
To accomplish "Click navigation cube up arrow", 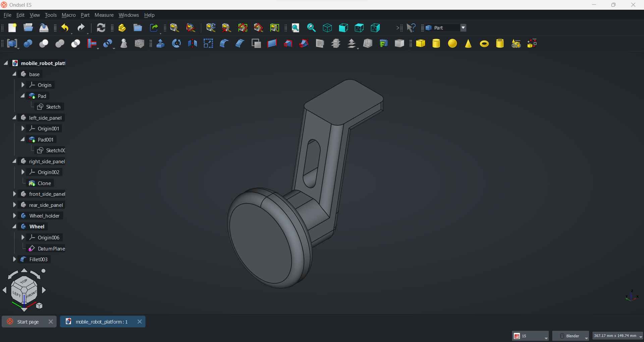I will point(24,271).
